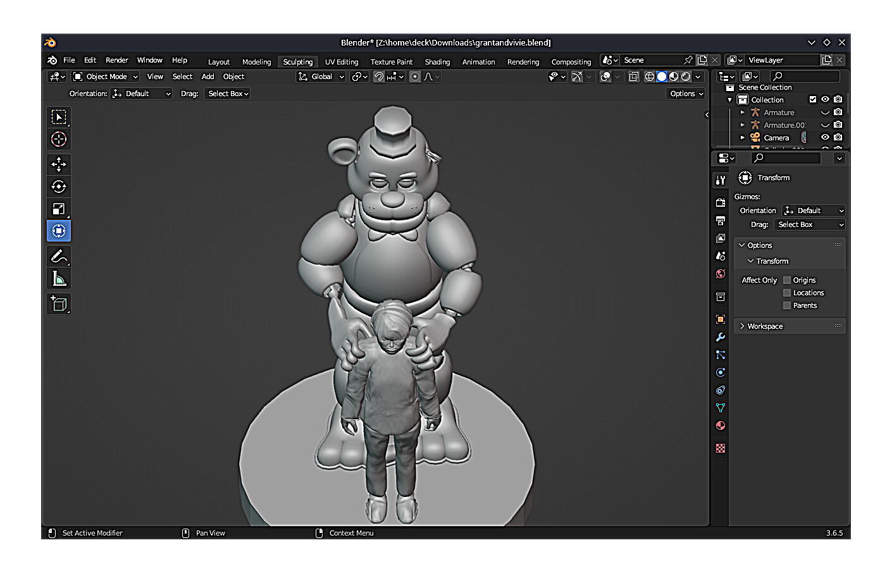Enable the Origins checkbox

(x=787, y=280)
